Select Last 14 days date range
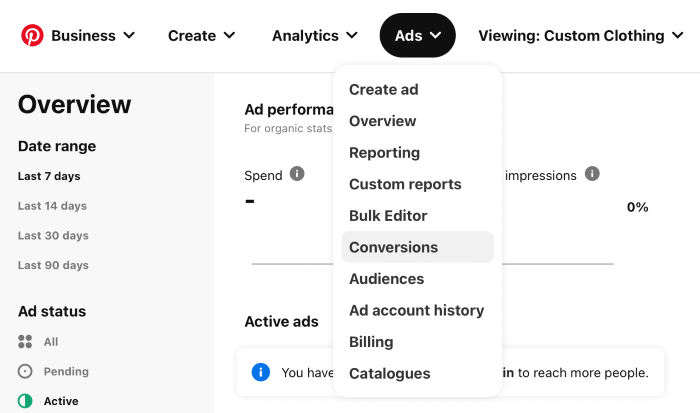The image size is (700, 413). (52, 206)
